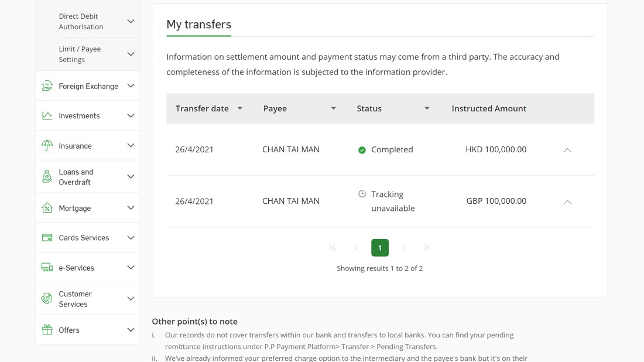Select the My transfers tab
The image size is (644, 362).
click(x=199, y=25)
